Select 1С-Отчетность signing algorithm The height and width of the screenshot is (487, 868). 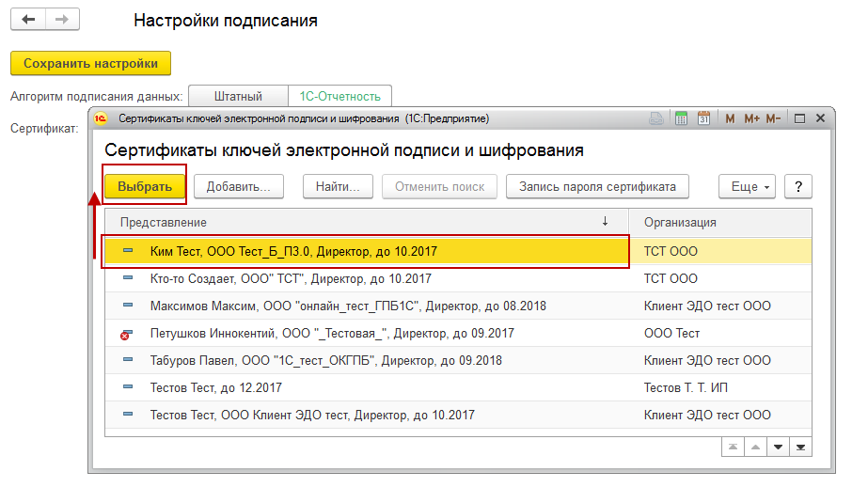[x=339, y=96]
